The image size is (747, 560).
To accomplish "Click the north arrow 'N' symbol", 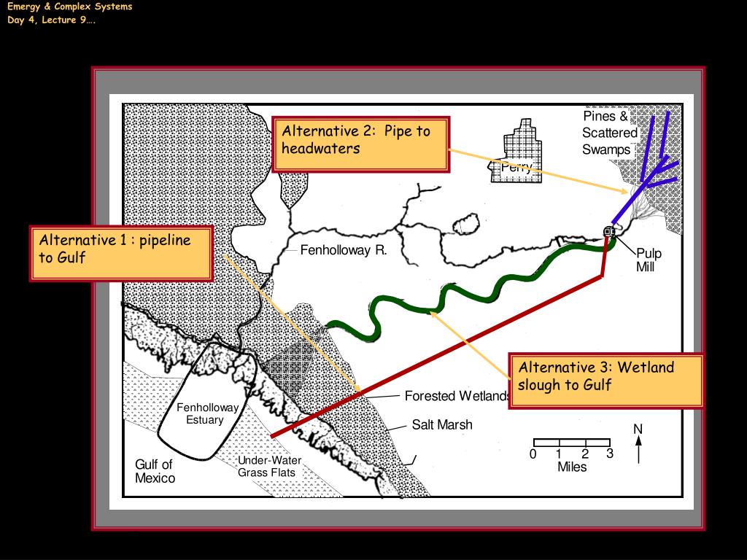I will click(x=638, y=443).
